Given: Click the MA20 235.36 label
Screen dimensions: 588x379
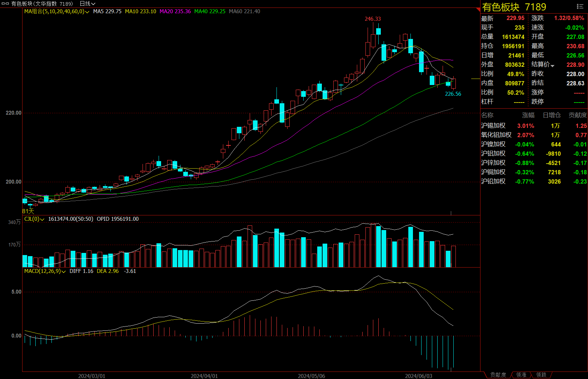Looking at the screenshot, I should click(x=175, y=11).
